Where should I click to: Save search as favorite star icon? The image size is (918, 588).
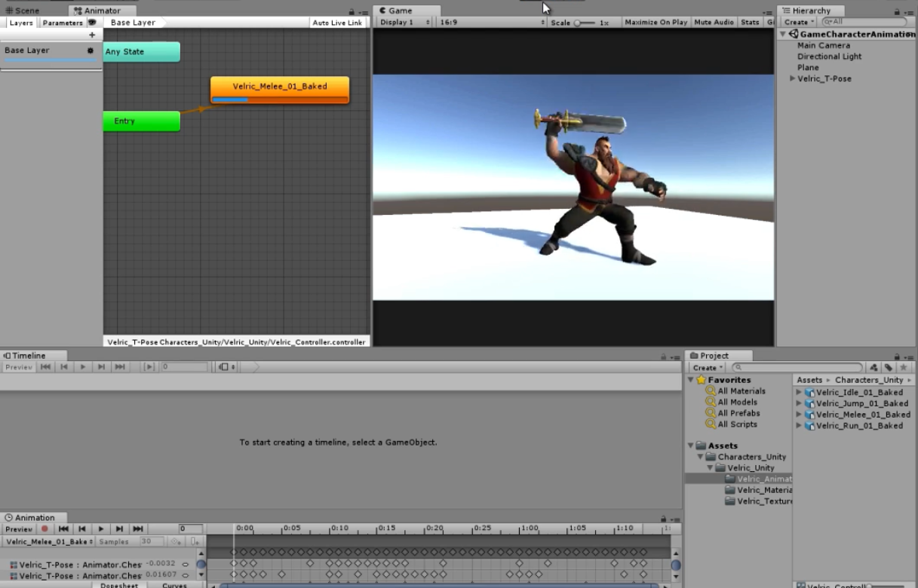(902, 368)
